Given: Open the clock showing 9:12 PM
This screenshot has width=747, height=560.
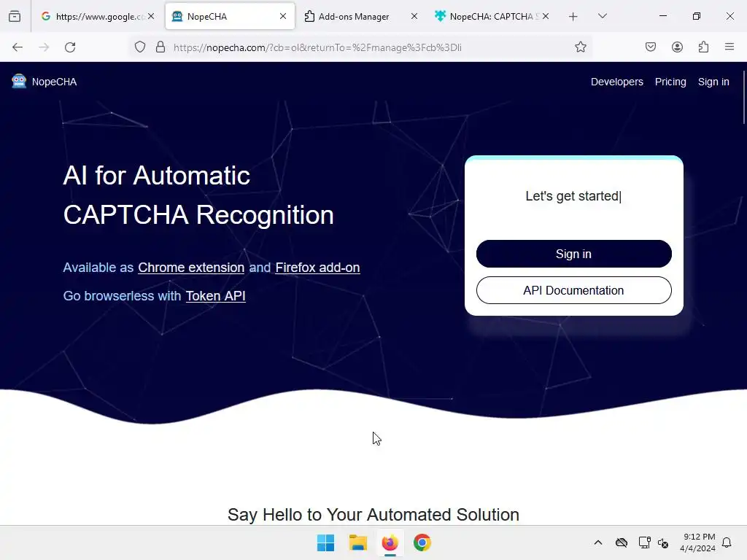Looking at the screenshot, I should (x=697, y=542).
